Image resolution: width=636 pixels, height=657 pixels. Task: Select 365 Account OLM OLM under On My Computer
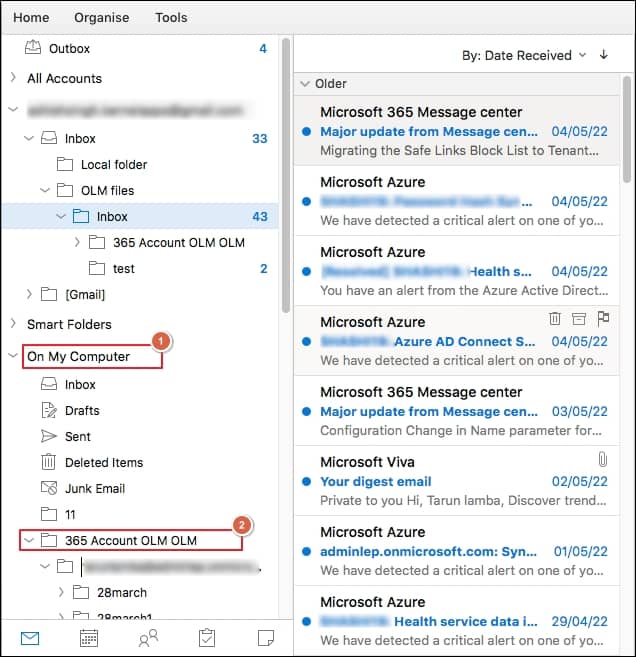point(140,540)
